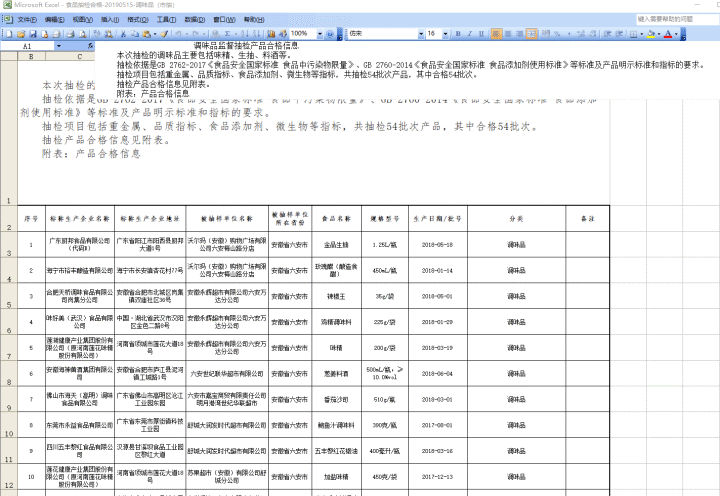Click the Redo arrow icon
The width and height of the screenshot is (720, 496).
point(196,34)
